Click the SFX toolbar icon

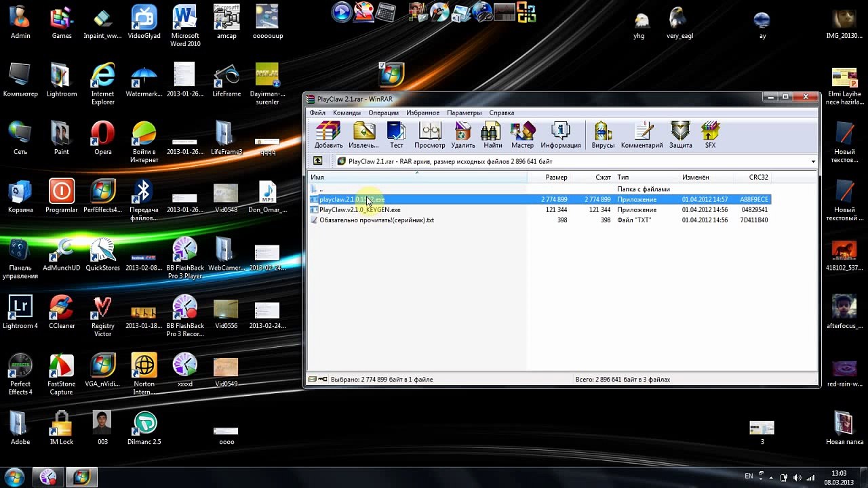coord(710,135)
